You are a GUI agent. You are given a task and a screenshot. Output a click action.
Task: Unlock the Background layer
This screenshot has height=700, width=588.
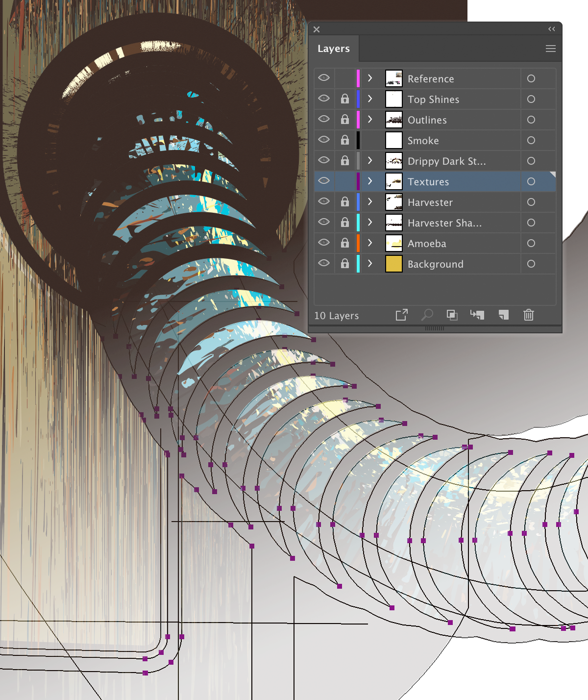pyautogui.click(x=345, y=264)
